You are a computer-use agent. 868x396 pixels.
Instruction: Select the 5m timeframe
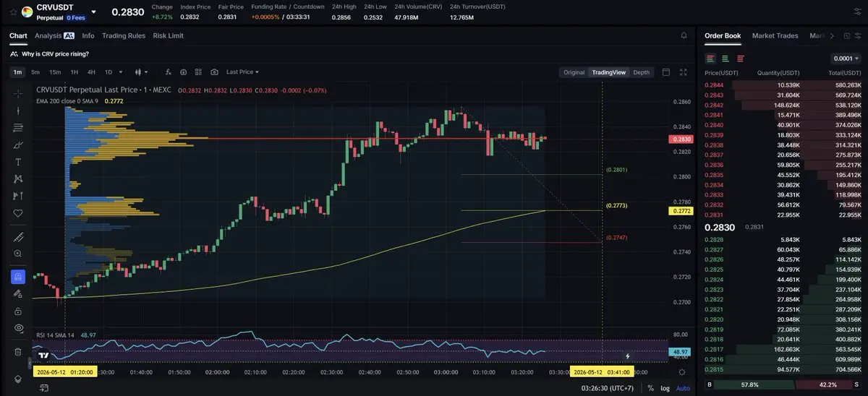click(x=35, y=72)
